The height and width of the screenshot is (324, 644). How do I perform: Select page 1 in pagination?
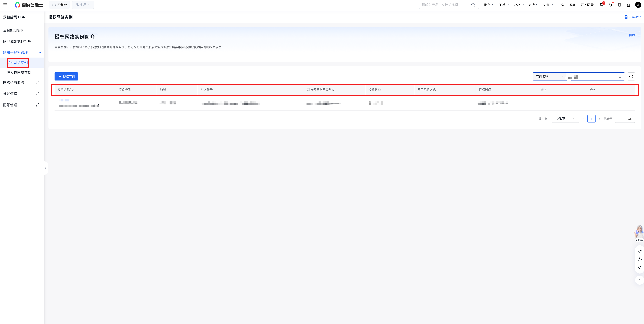591,119
